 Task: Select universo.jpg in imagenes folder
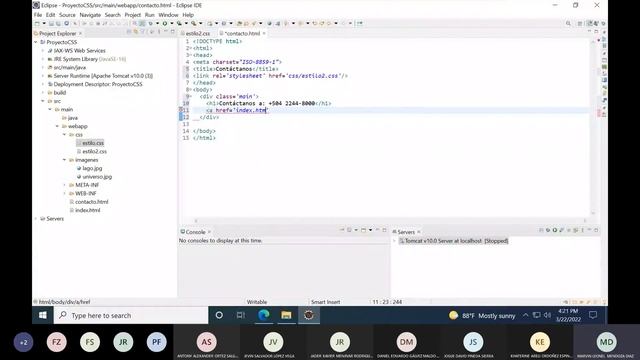97,176
